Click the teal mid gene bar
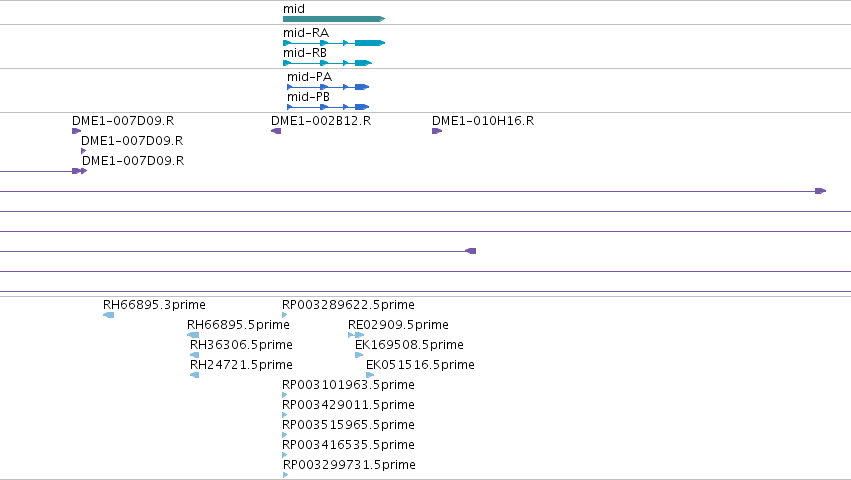 tap(334, 19)
